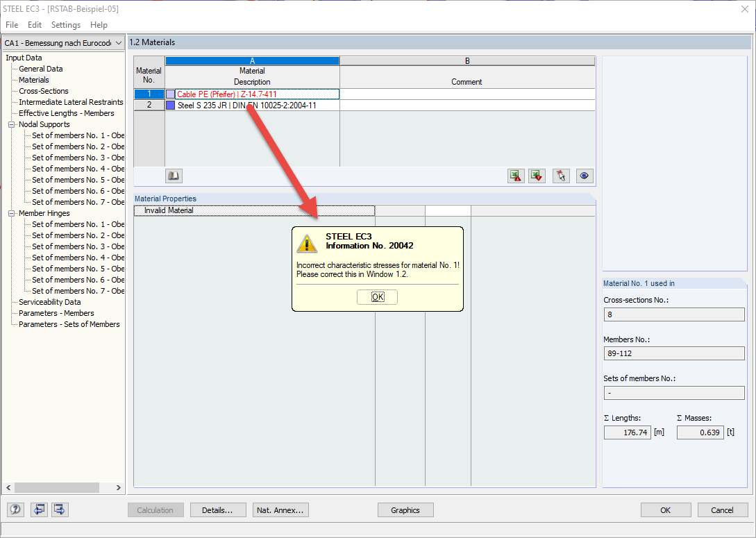Select Materials in the navigation tree
Screen dimensions: 756x538
click(34, 80)
